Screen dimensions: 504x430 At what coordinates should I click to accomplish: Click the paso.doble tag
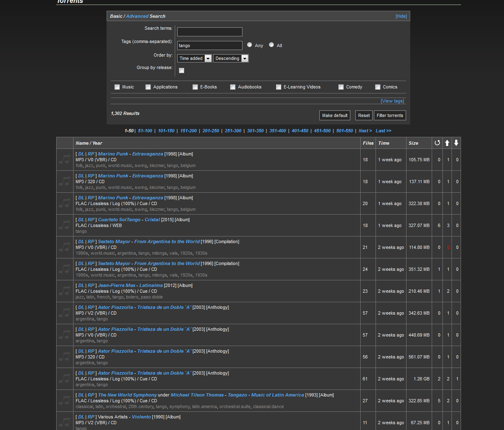click(152, 297)
